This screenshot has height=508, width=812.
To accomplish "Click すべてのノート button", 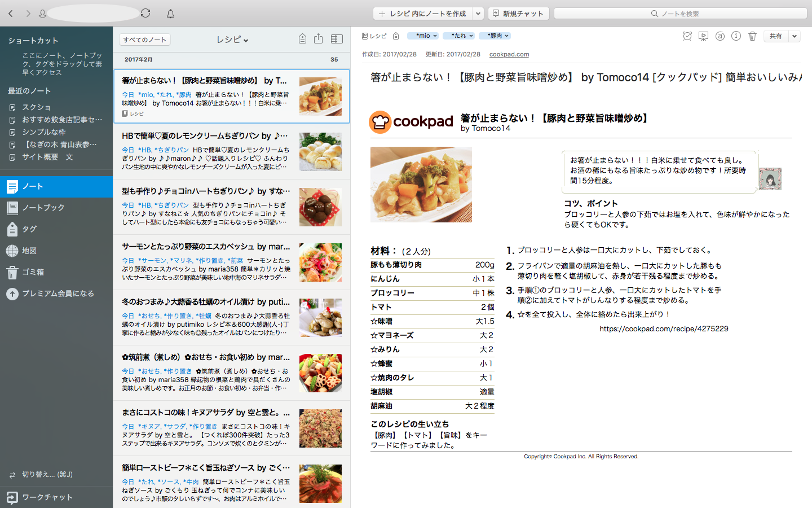I will pos(145,40).
